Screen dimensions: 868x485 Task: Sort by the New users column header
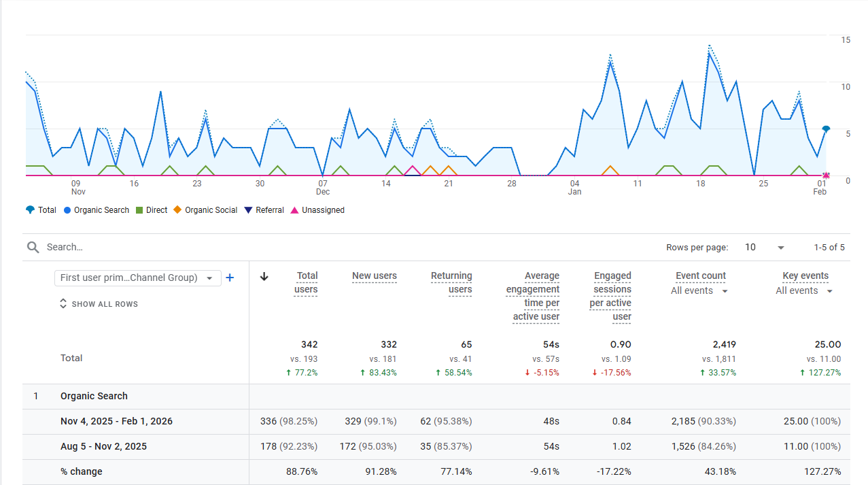[375, 275]
